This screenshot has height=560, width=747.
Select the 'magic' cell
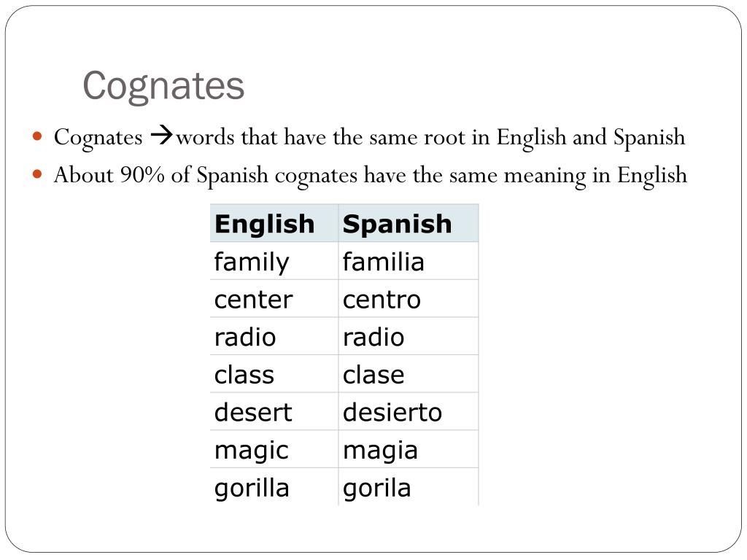pyautogui.click(x=274, y=449)
